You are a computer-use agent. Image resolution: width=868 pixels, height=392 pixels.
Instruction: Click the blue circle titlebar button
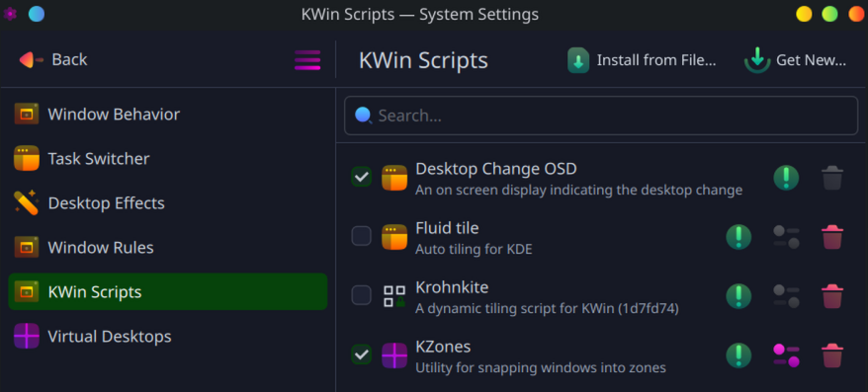coord(37,13)
